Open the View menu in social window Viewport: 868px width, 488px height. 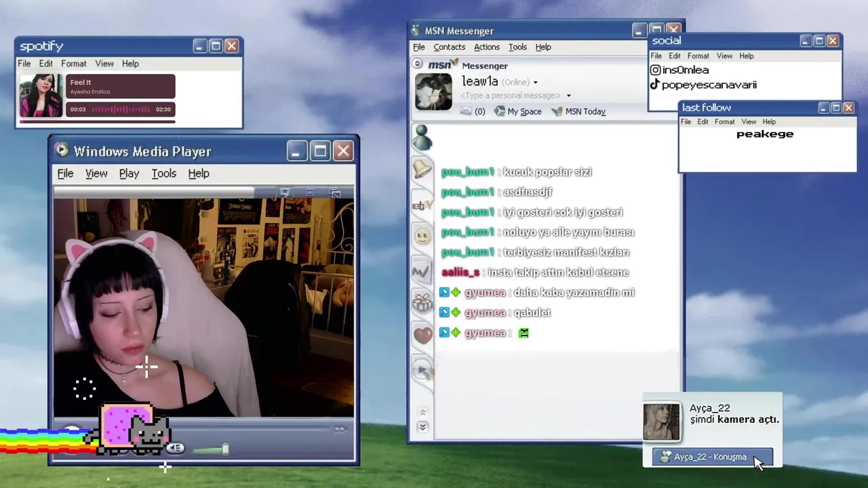[724, 56]
